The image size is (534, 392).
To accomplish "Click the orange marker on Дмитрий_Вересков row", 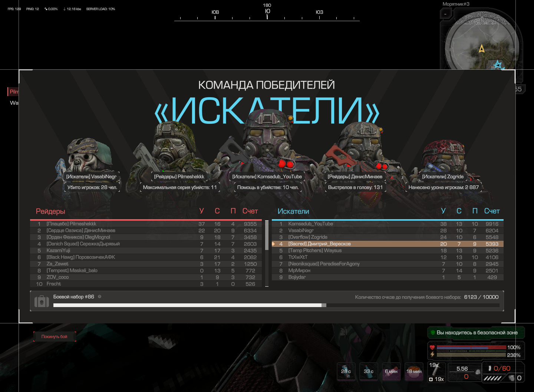I will 273,244.
